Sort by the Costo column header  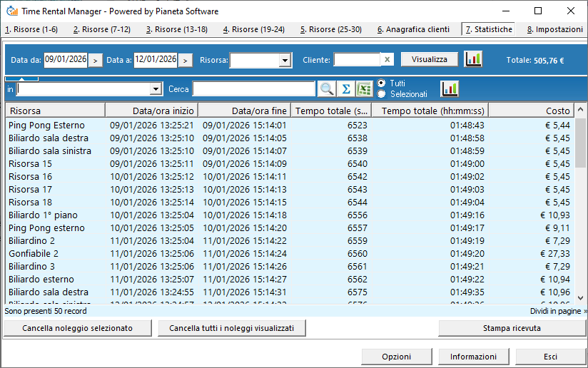point(531,111)
